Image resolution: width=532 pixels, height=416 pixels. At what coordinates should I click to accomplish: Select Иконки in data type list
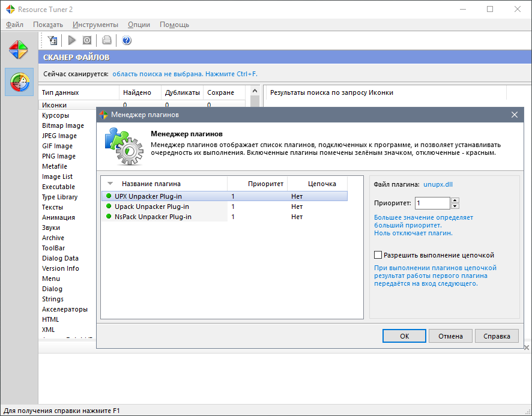point(54,105)
